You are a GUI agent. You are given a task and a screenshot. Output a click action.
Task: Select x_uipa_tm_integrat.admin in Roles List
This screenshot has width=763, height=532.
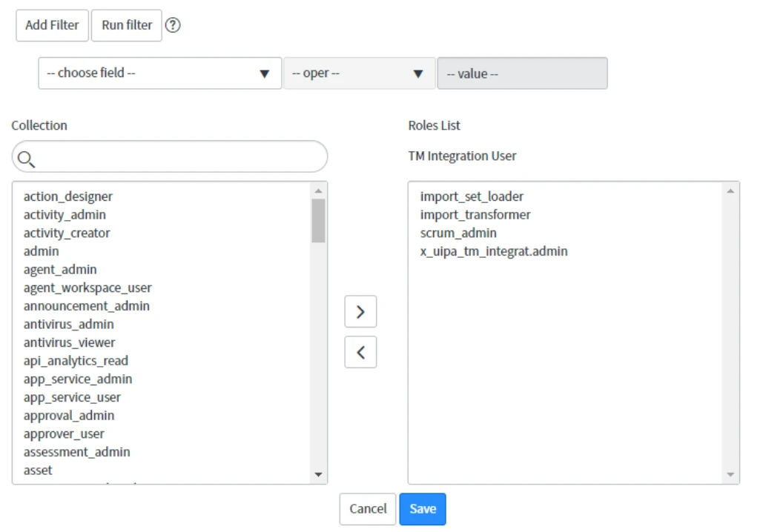click(494, 251)
